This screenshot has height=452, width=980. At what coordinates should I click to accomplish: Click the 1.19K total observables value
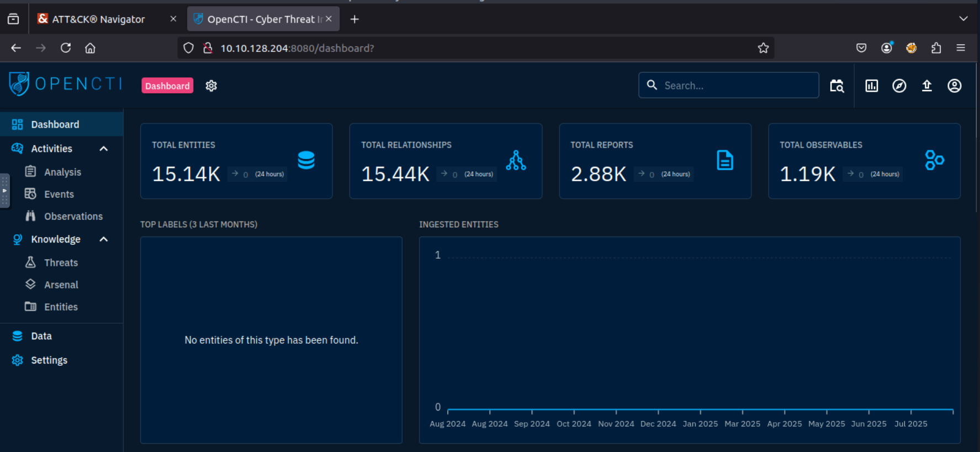pos(808,174)
